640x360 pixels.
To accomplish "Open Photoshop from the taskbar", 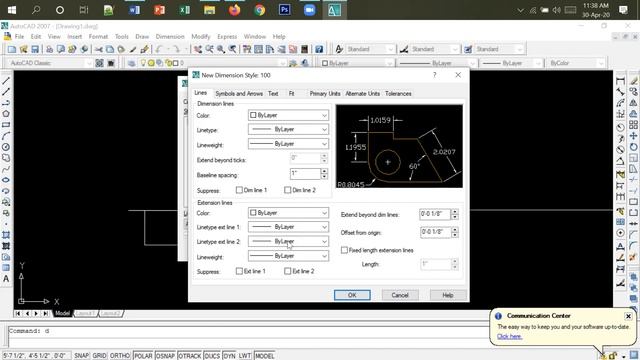I will [284, 10].
